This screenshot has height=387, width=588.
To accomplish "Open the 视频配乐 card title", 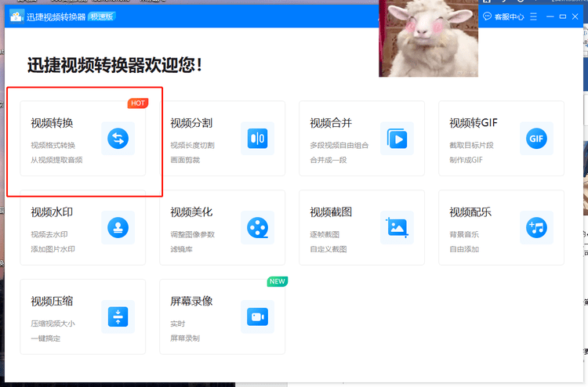I will (470, 212).
